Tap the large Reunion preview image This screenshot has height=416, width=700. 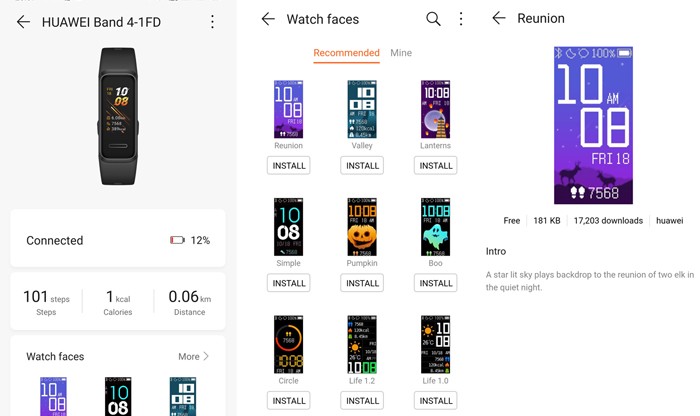click(x=593, y=125)
